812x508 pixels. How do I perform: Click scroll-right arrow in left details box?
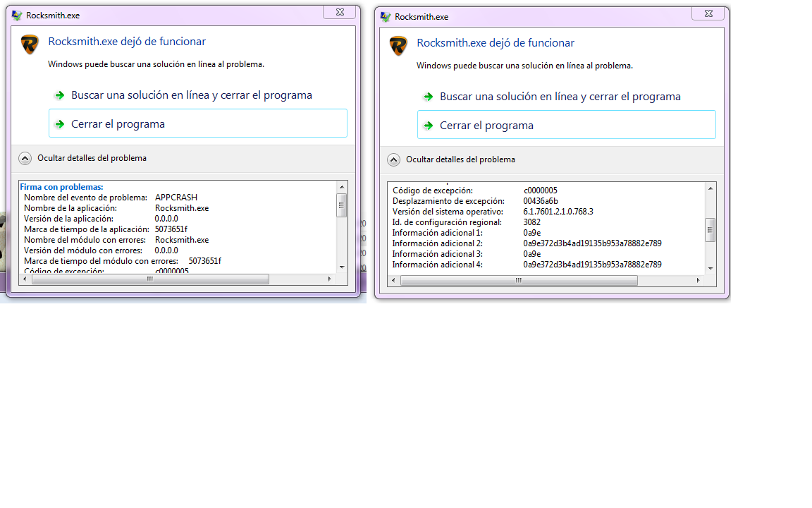tap(329, 279)
